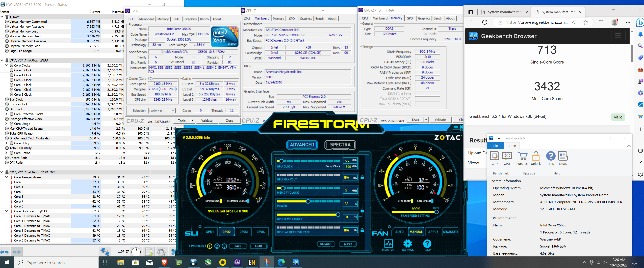Click Validate in CPU-Z mij4e6 window
This screenshot has width=644, height=268.
coord(440,120)
